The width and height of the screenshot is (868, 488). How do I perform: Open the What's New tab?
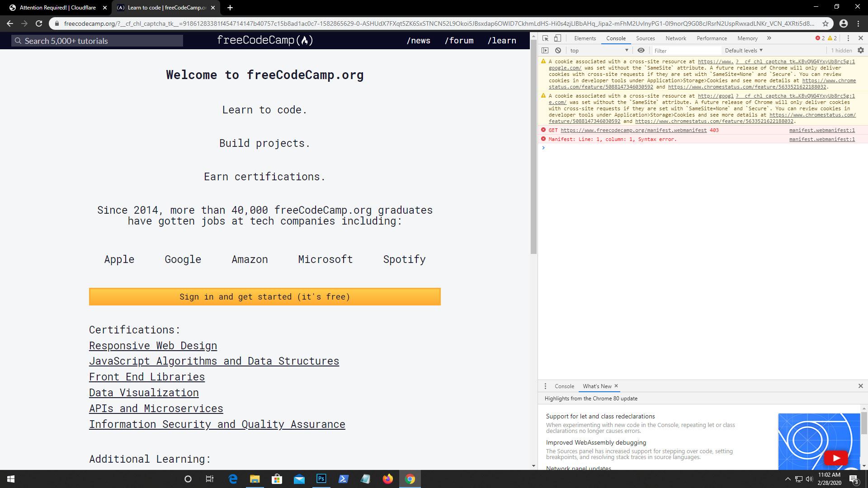tap(596, 386)
